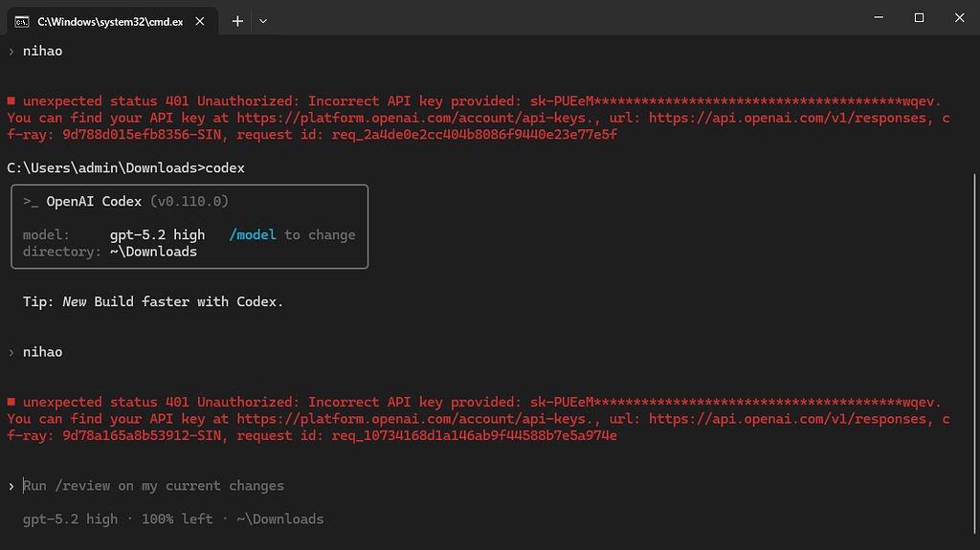Click the 'Tip: New Build faster with Codex.' line
This screenshot has width=980, height=550.
(153, 302)
